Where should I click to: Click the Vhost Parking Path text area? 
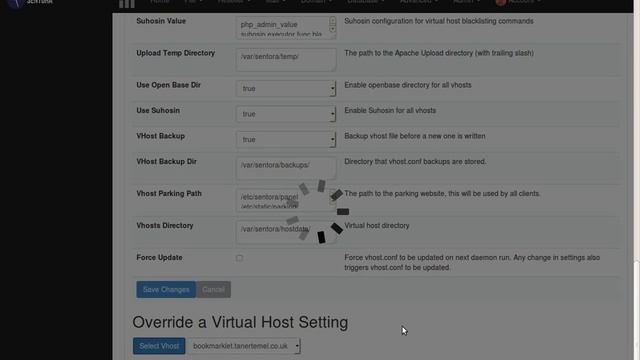[286, 200]
